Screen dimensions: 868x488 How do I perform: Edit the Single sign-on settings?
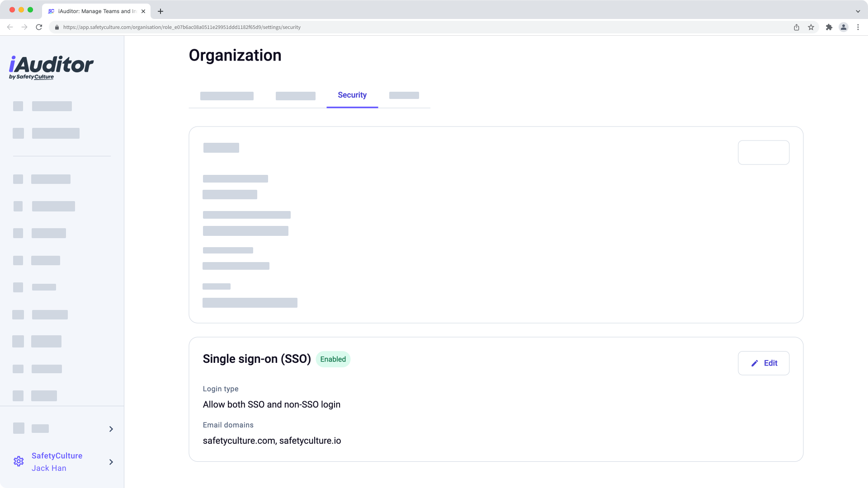(764, 363)
